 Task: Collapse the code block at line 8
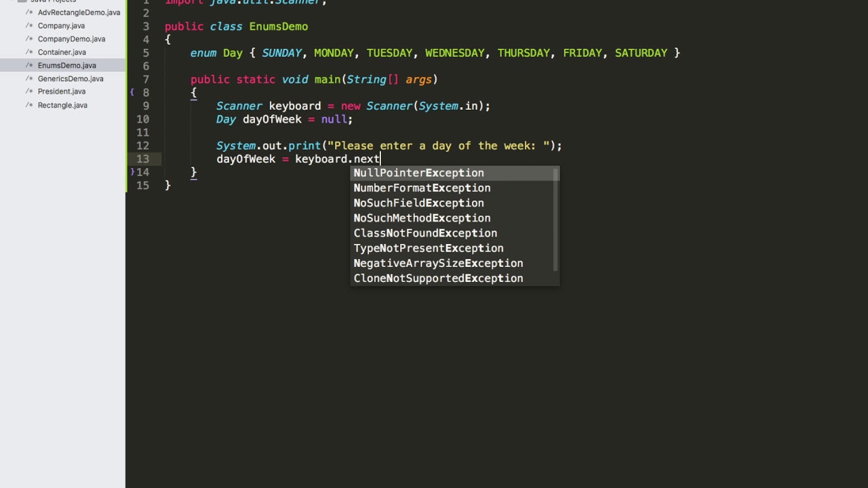[x=132, y=92]
